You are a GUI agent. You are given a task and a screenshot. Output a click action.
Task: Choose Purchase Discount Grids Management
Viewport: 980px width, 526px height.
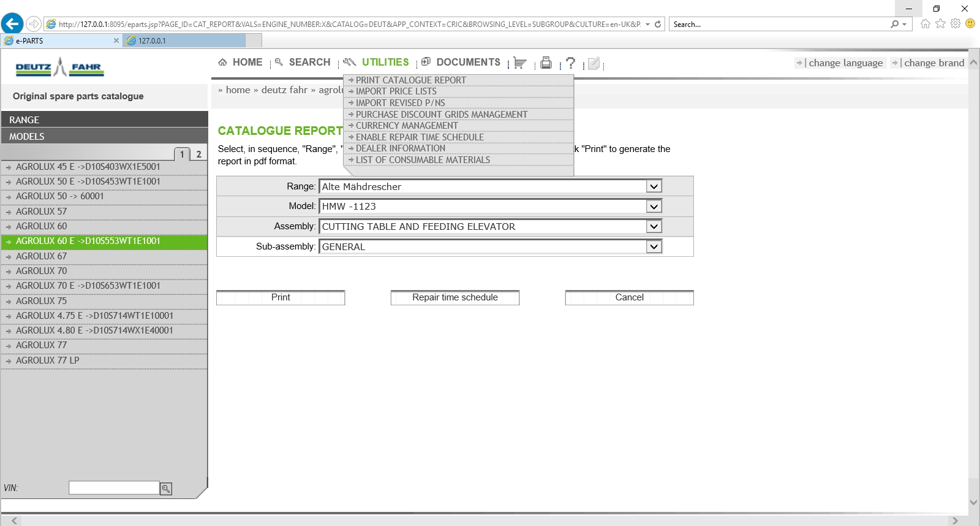[441, 115]
